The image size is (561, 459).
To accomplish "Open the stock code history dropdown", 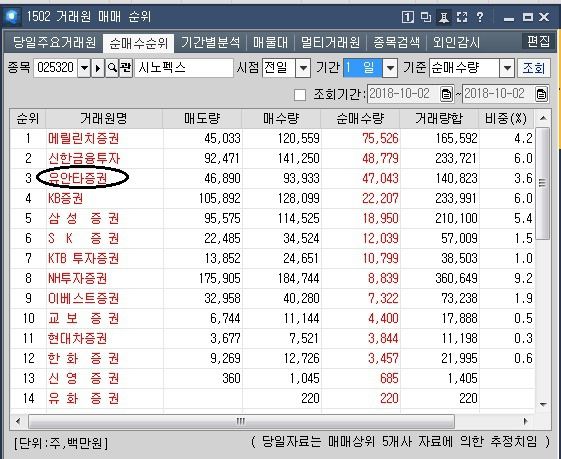I will pos(84,68).
